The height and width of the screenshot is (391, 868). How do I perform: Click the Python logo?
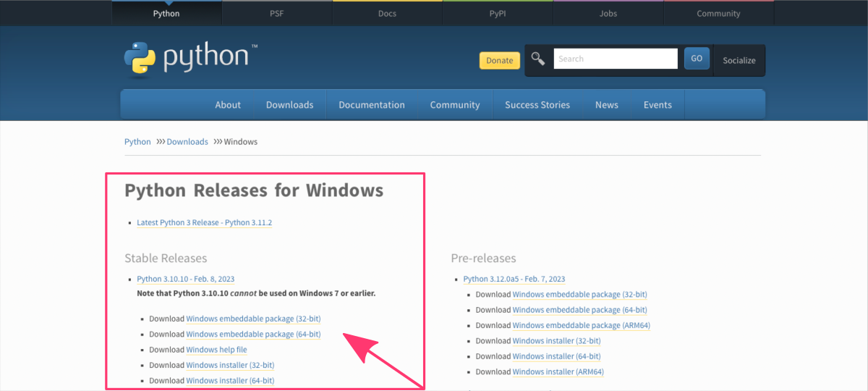click(191, 59)
